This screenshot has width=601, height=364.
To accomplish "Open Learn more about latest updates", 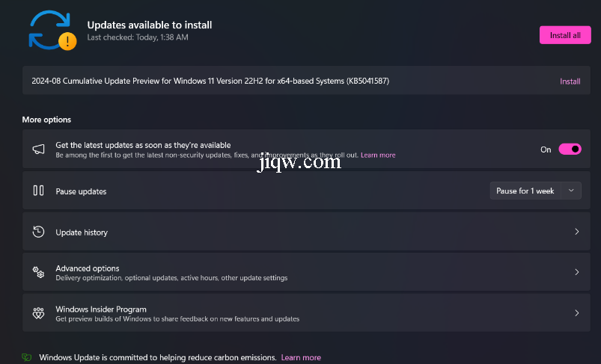I will (378, 155).
